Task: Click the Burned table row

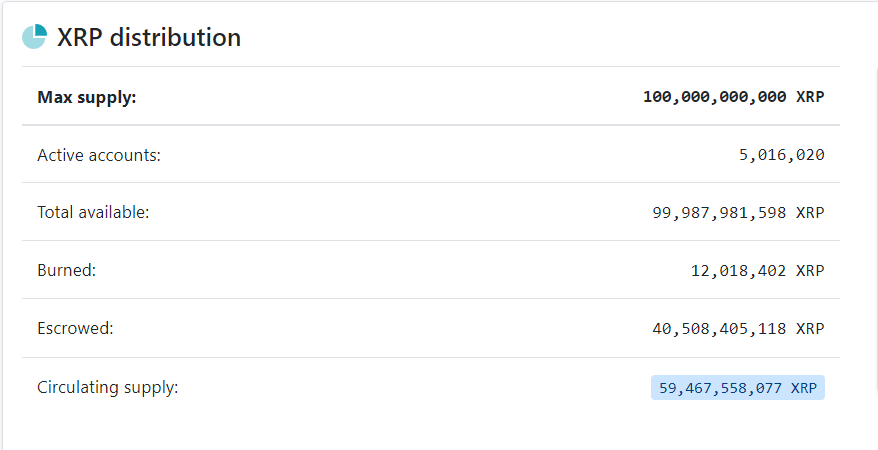Action: click(431, 270)
